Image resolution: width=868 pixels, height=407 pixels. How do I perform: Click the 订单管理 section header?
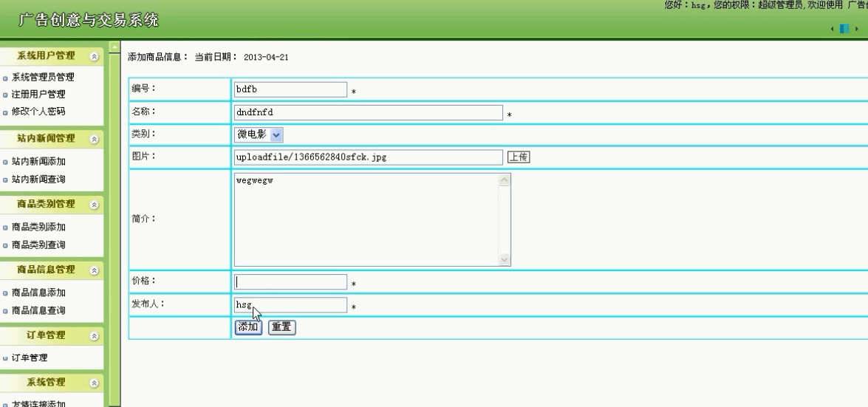pos(51,335)
